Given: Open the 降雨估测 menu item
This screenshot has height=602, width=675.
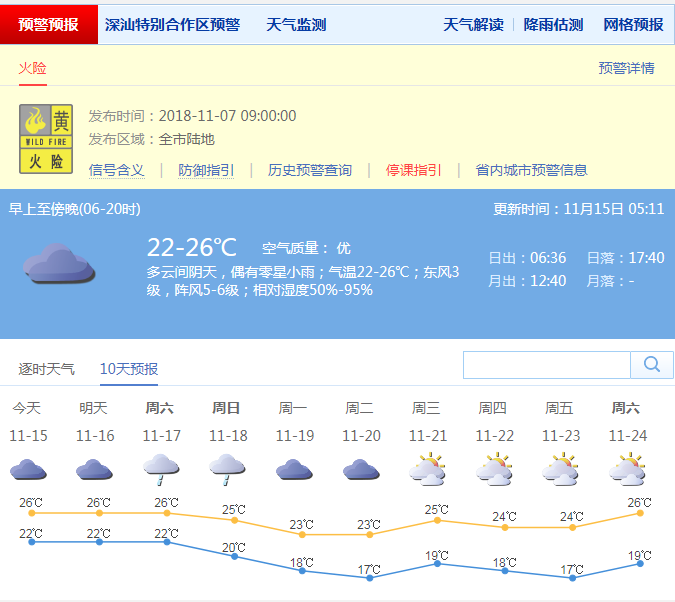Looking at the screenshot, I should 553,25.
